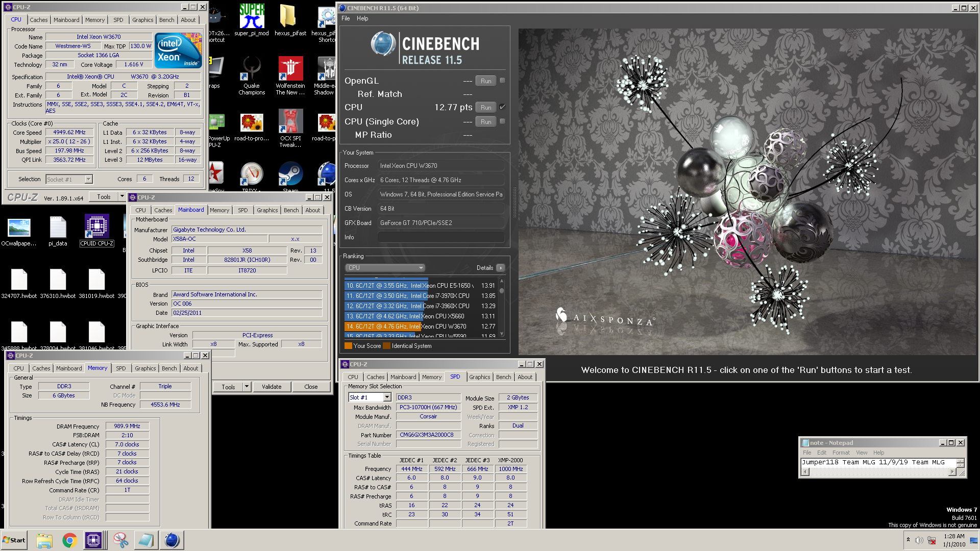This screenshot has width=980, height=551.
Task: Click the Start button
Action: pos(14,540)
